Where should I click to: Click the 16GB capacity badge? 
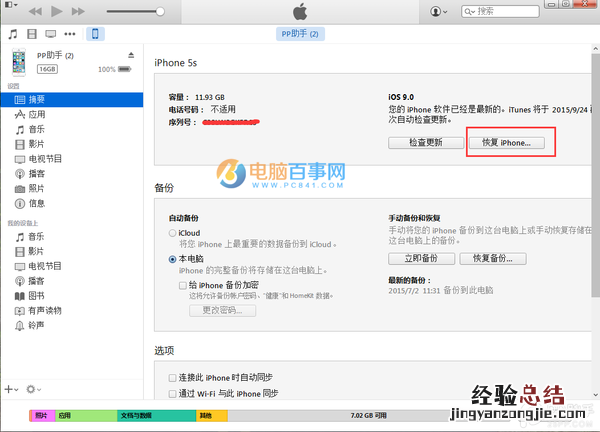point(47,69)
